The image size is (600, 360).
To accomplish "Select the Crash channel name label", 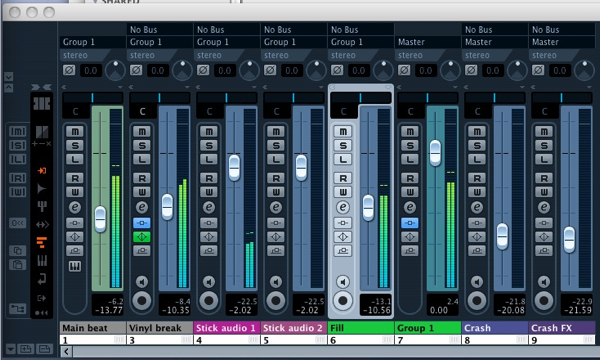I will [x=495, y=328].
